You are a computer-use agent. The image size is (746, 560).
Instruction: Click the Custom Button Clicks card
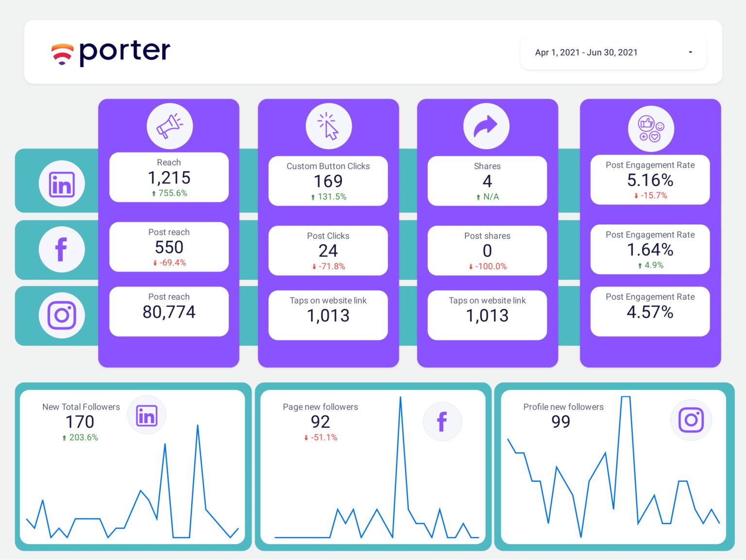[328, 181]
